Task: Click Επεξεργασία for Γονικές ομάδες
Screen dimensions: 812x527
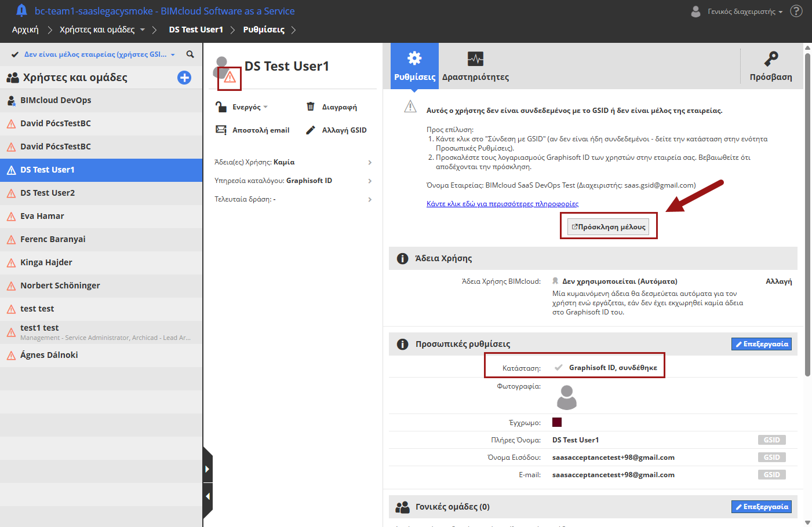Action: point(762,507)
